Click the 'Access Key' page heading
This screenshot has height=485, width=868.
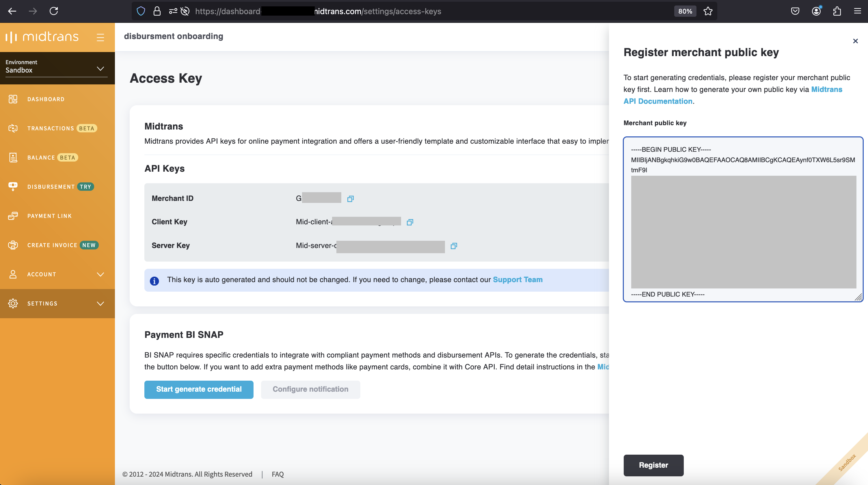tap(166, 78)
